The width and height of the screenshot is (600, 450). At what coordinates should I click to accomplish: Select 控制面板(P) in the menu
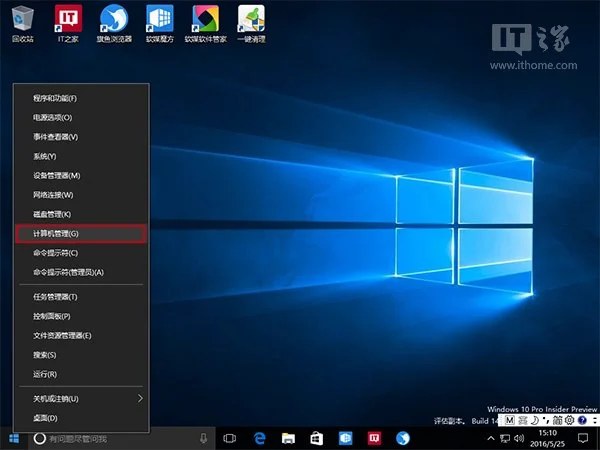click(81, 316)
